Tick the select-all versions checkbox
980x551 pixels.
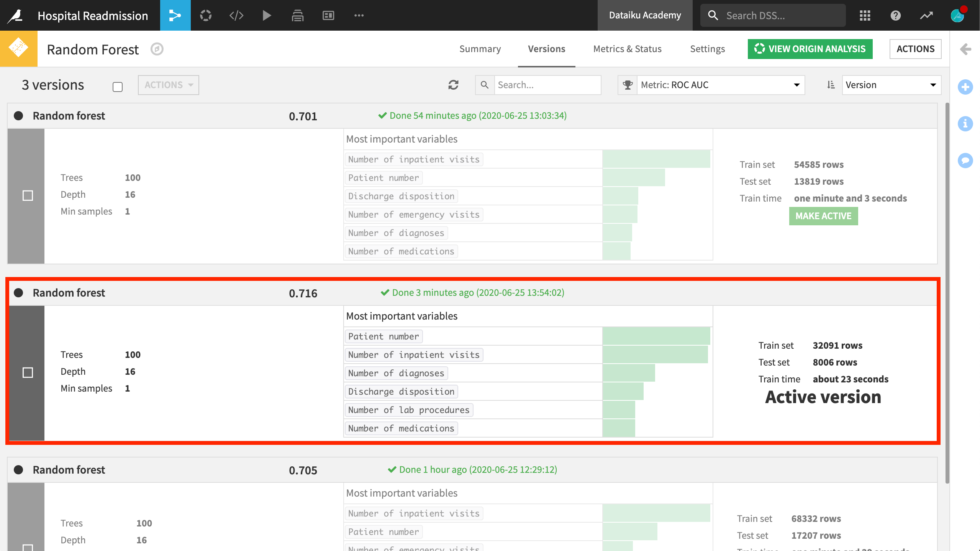coord(118,87)
